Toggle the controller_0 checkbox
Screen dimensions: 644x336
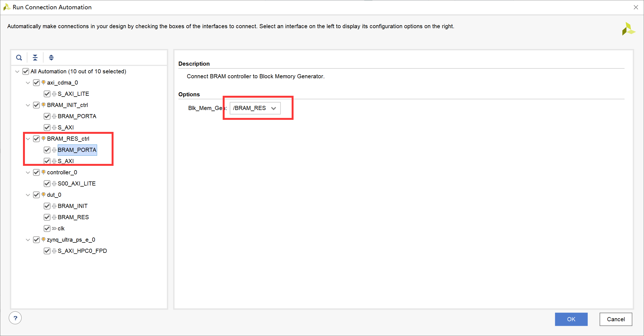tap(36, 172)
